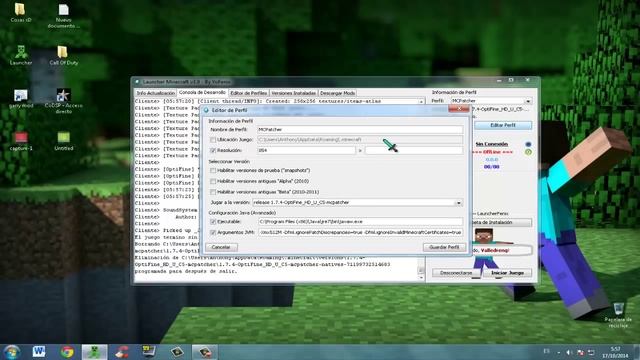
Task: Enable old Beta versions checkbox
Action: click(213, 191)
